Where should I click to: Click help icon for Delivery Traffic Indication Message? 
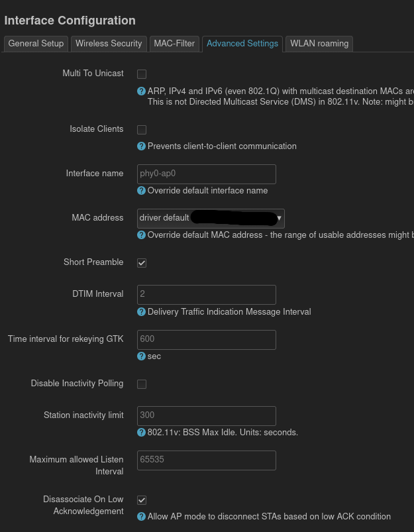point(141,311)
